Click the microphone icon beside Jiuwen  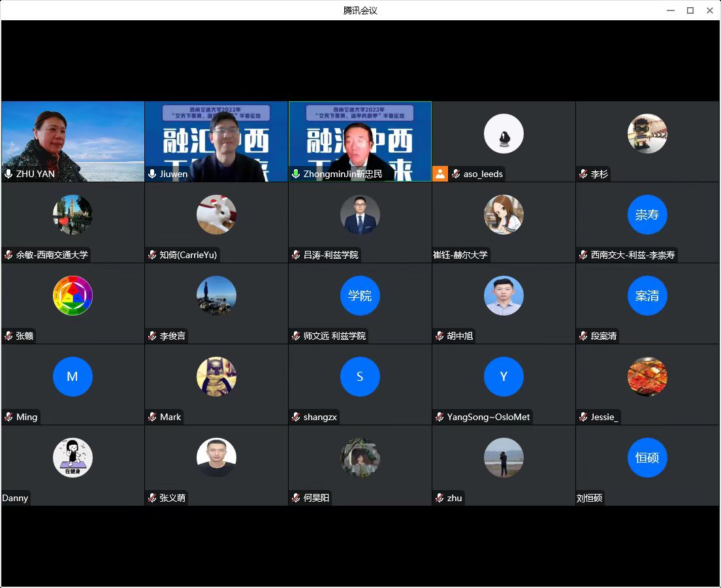click(x=152, y=174)
